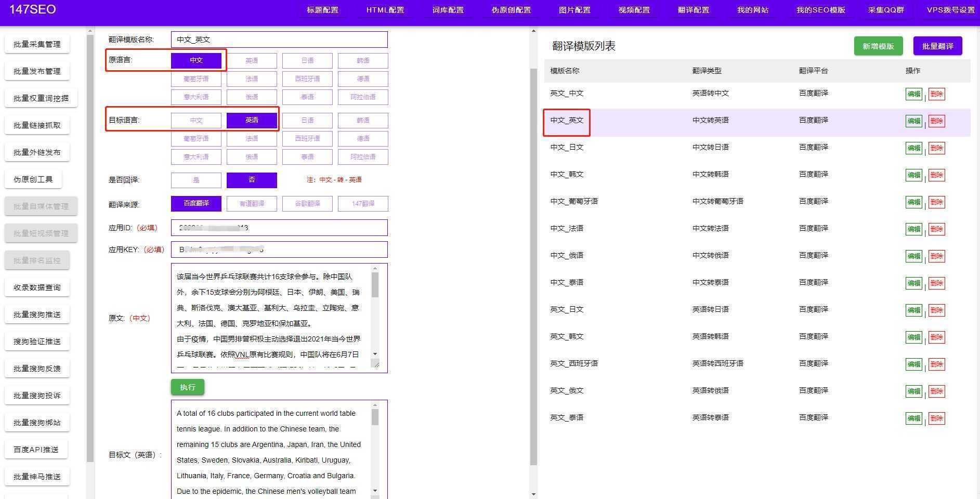The width and height of the screenshot is (980, 499).
Task: Select 百度翻译 as translation source
Action: 196,203
